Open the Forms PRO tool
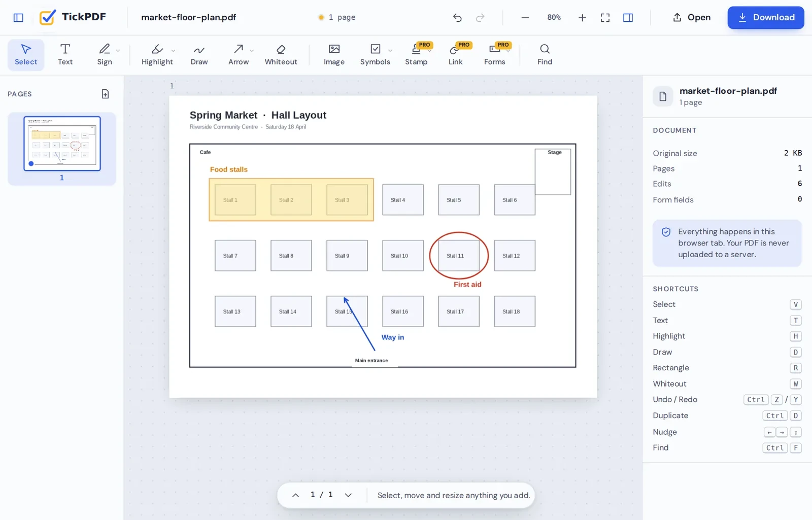Screen dimensions: 812x520 (494, 55)
